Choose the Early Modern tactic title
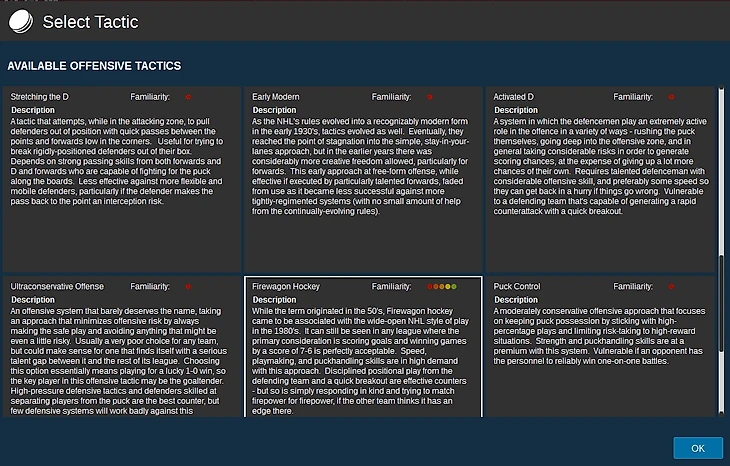 tap(276, 97)
